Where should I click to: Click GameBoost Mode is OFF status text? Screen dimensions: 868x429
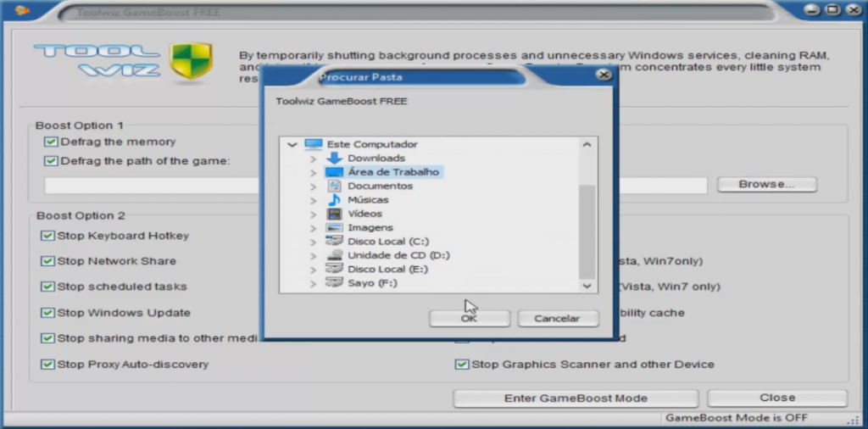click(x=737, y=418)
